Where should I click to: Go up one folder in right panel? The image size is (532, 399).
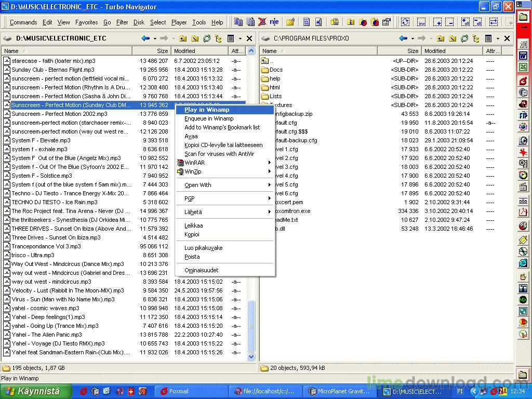[441, 38]
